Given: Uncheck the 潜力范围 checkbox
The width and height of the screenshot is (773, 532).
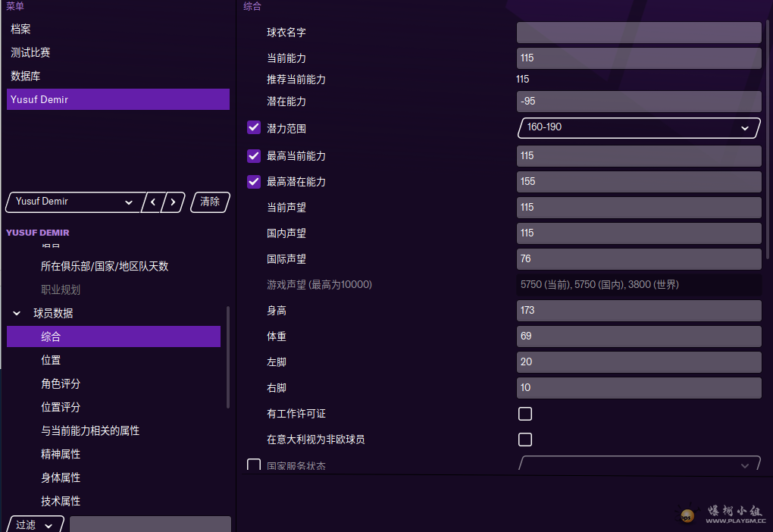Looking at the screenshot, I should click(254, 127).
